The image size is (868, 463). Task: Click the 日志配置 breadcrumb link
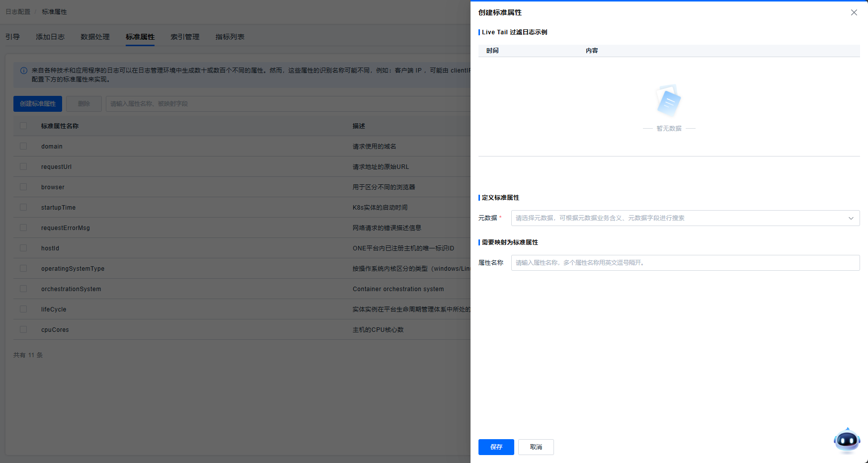18,11
